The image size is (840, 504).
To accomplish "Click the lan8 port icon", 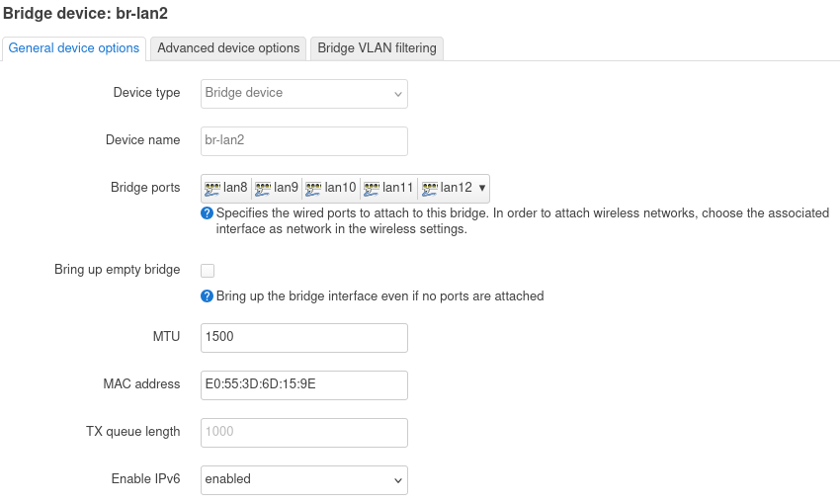I will (212, 188).
